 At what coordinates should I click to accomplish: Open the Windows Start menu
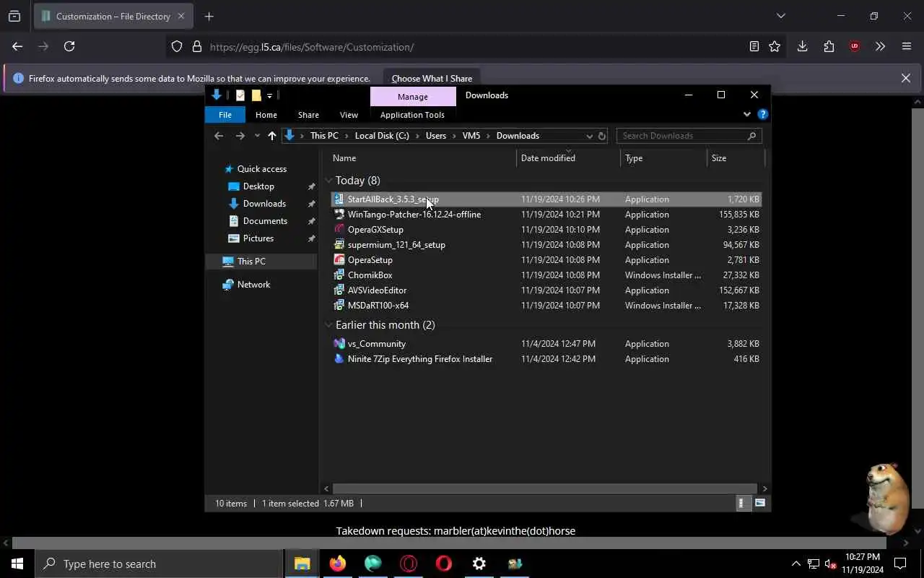17,564
